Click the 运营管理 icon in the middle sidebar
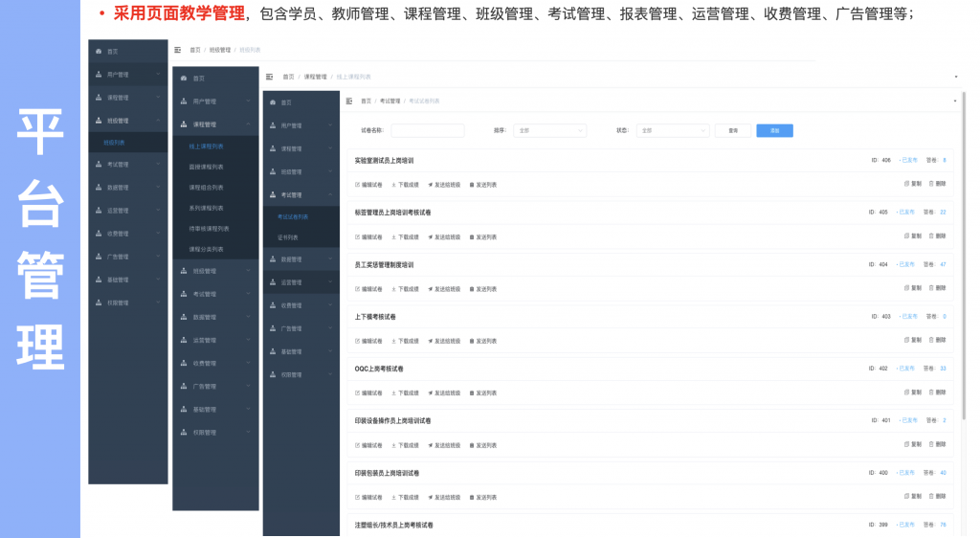The image size is (980, 538). pyautogui.click(x=184, y=341)
